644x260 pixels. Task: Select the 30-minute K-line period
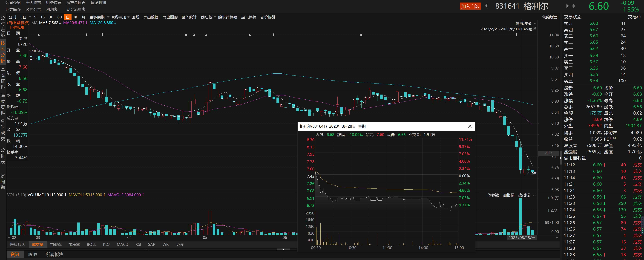[51, 17]
